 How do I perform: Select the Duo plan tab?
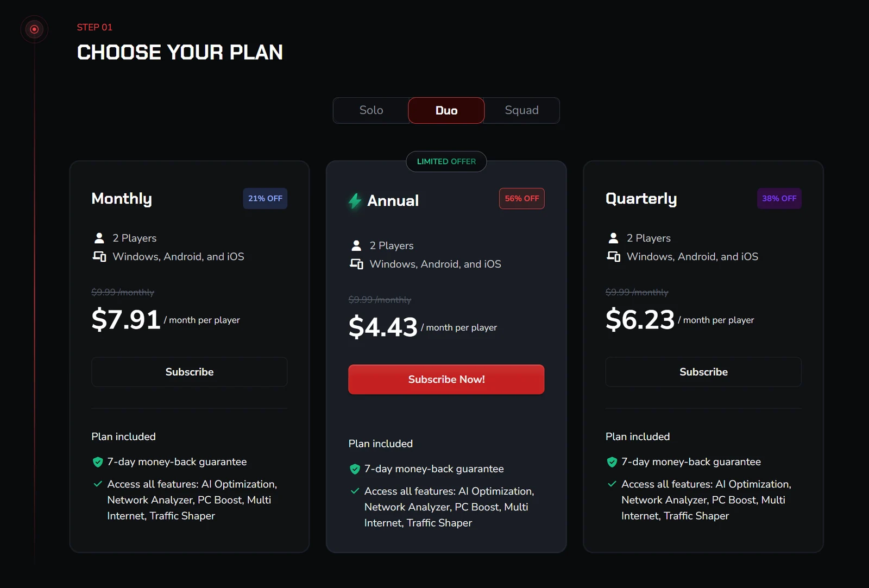point(446,110)
